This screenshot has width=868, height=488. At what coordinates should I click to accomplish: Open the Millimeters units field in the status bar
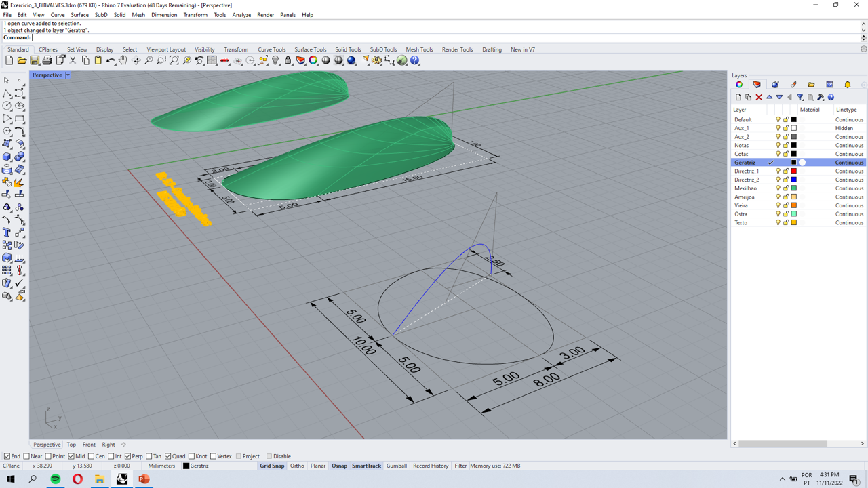point(161,466)
